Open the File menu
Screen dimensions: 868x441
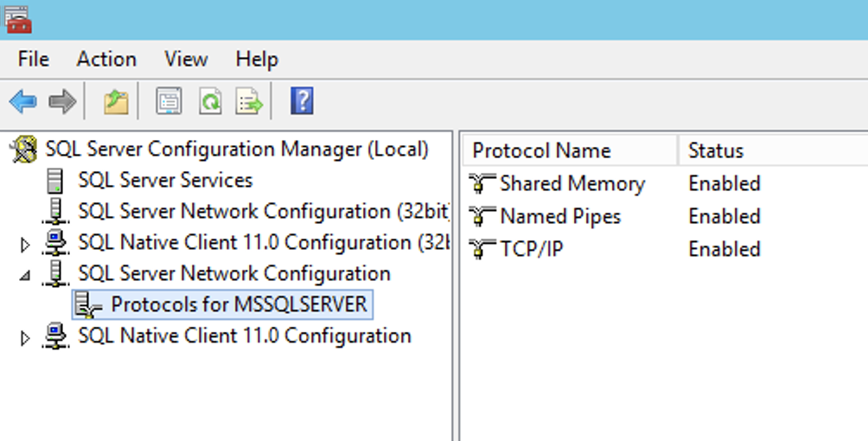(34, 60)
